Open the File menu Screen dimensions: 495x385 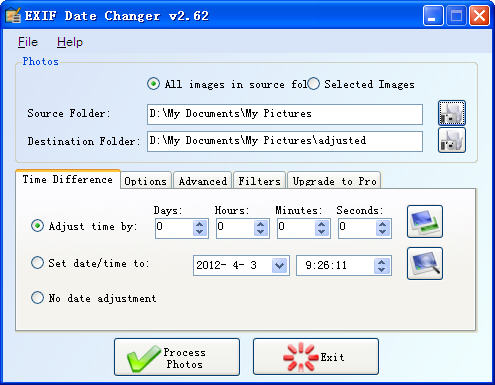28,42
